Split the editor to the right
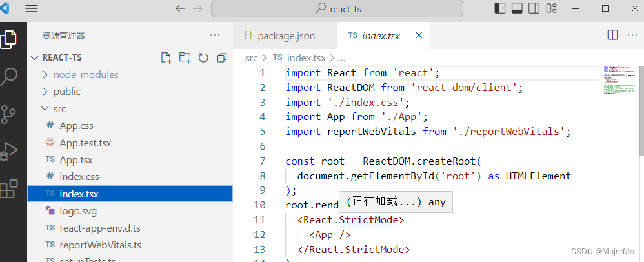 click(612, 35)
